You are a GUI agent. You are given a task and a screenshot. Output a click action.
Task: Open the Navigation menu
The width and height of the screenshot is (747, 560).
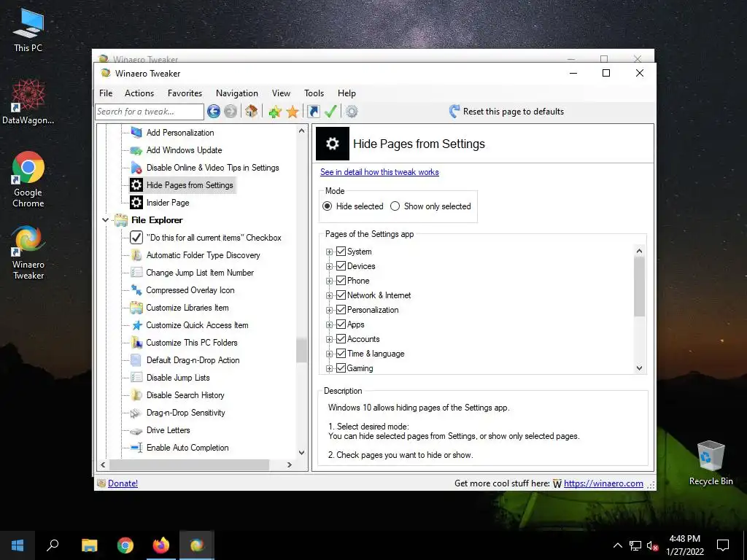[237, 93]
